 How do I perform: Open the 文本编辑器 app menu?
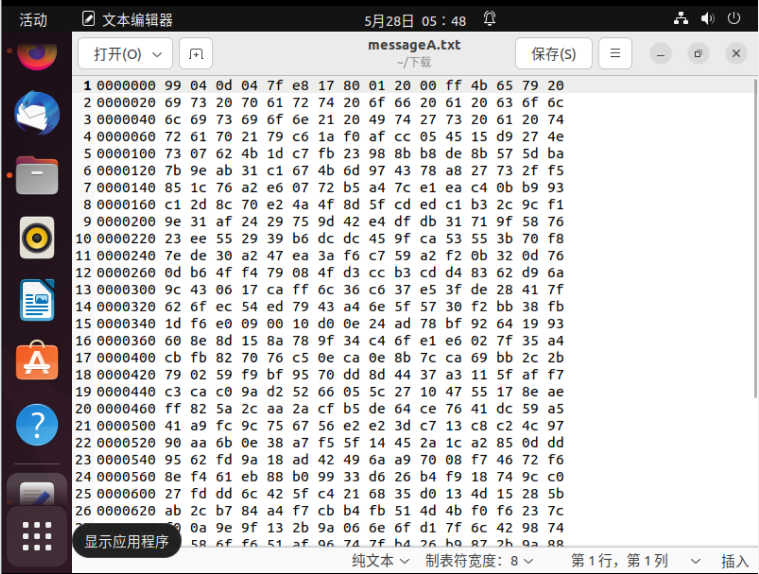pyautogui.click(x=127, y=20)
